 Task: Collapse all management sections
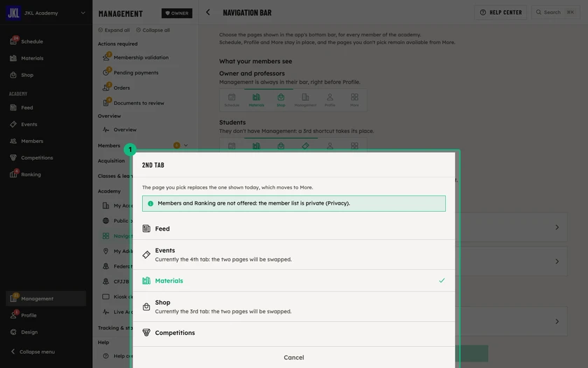(x=153, y=30)
